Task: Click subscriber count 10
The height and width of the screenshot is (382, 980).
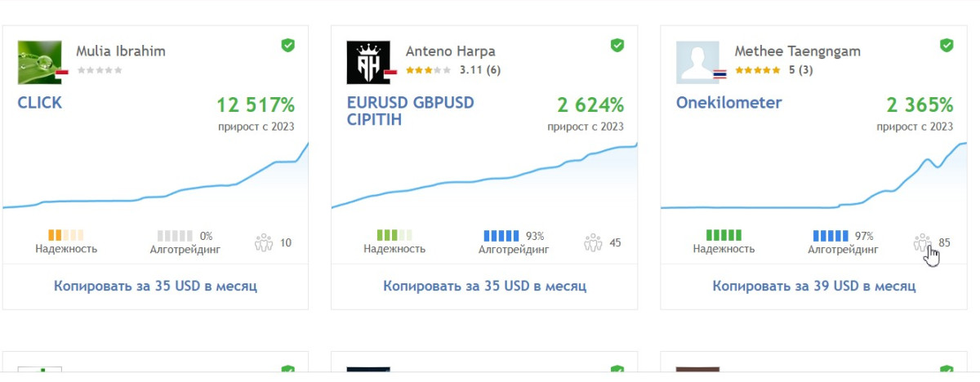Action: click(x=285, y=242)
